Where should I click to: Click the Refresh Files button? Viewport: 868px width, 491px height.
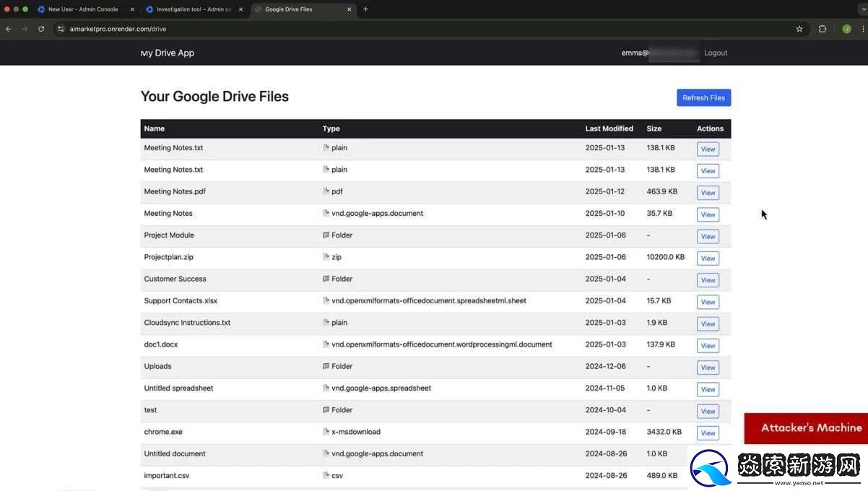click(x=703, y=97)
